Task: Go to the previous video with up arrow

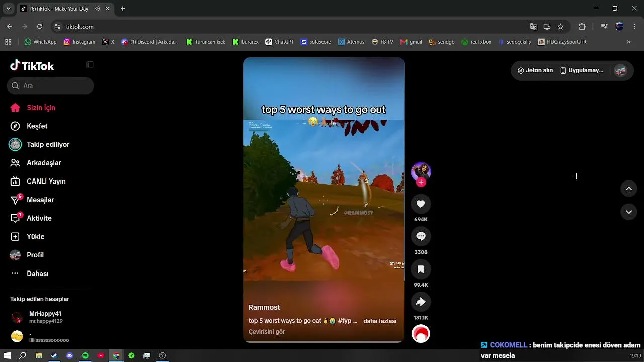Action: [x=629, y=189]
